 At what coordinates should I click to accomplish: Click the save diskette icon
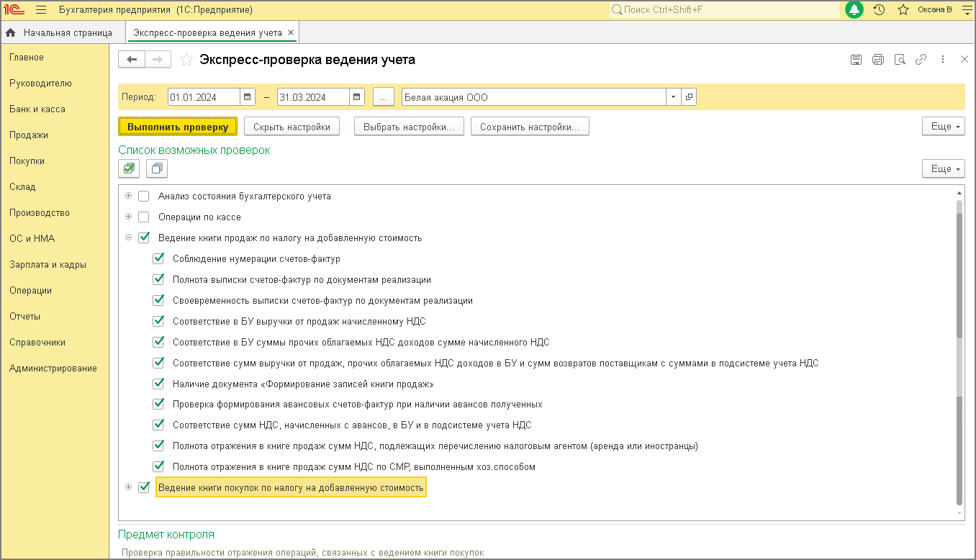pos(856,60)
